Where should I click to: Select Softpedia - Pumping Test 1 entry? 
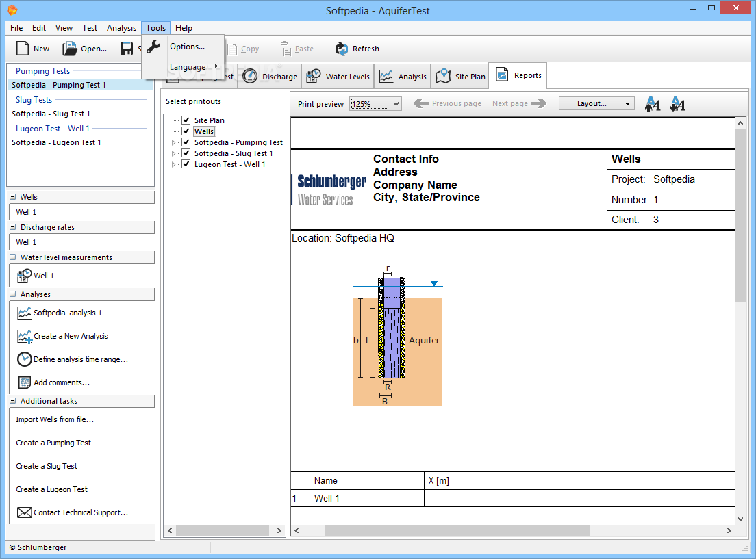[x=80, y=85]
